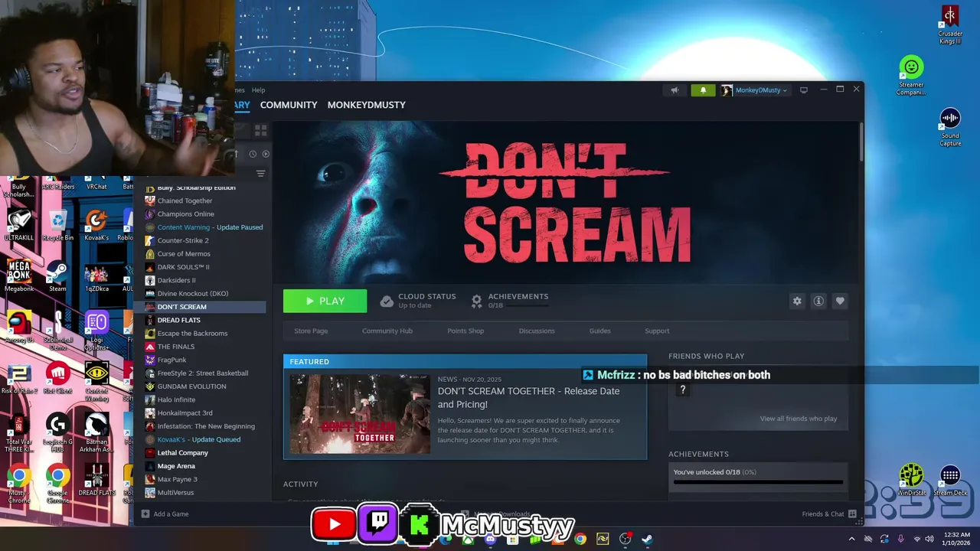980x551 pixels.
Task: Open Streamer Companion desktop icon
Action: click(x=911, y=76)
